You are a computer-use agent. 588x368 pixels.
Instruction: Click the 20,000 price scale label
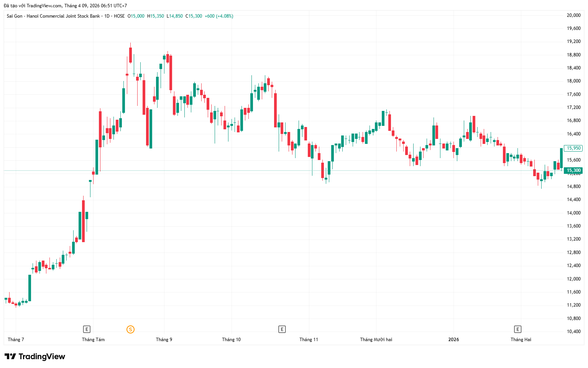(x=573, y=15)
